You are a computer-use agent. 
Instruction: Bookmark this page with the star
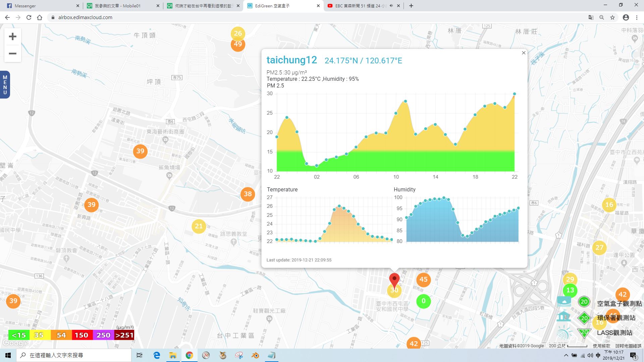coord(612,17)
